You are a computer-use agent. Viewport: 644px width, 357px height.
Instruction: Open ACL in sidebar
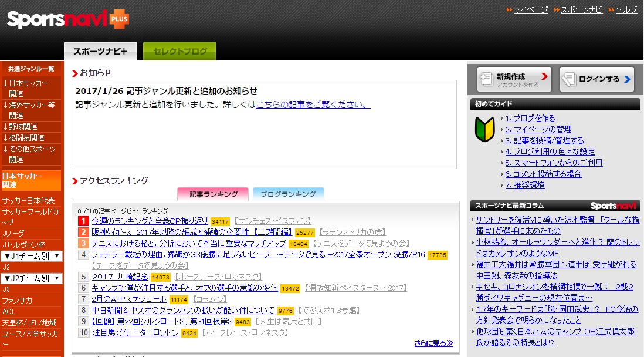click(8, 312)
